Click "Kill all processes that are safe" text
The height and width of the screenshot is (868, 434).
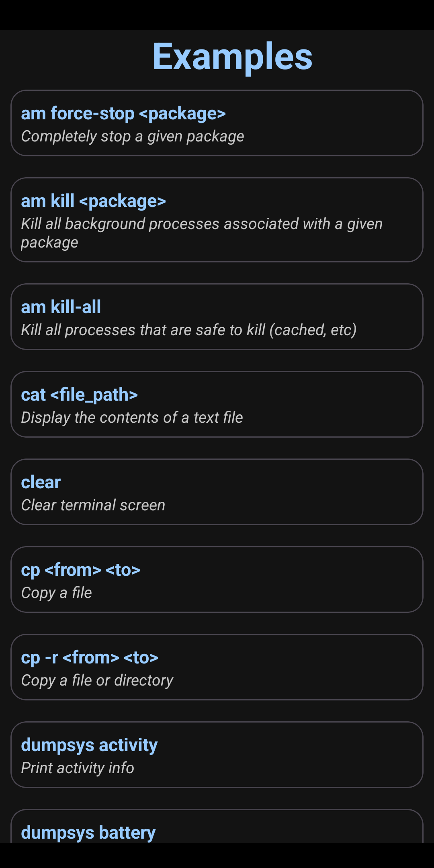point(188,330)
